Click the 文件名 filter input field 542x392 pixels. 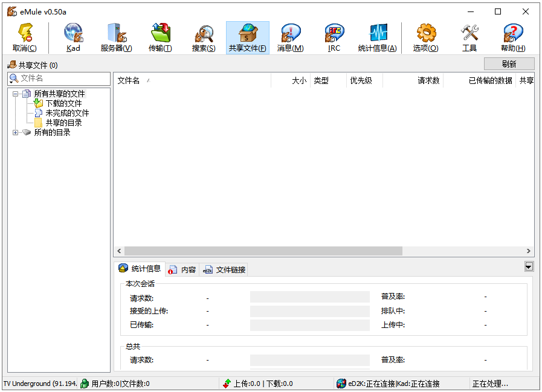pyautogui.click(x=59, y=79)
